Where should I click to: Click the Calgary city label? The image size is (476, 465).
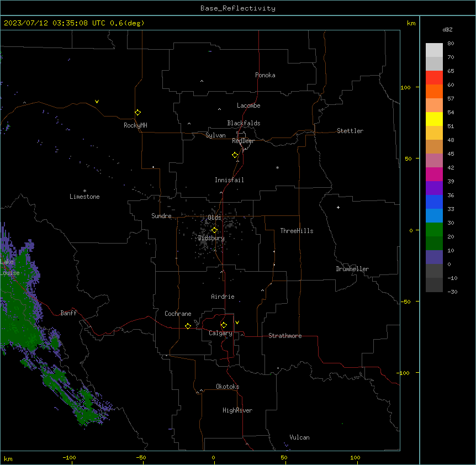pos(220,333)
